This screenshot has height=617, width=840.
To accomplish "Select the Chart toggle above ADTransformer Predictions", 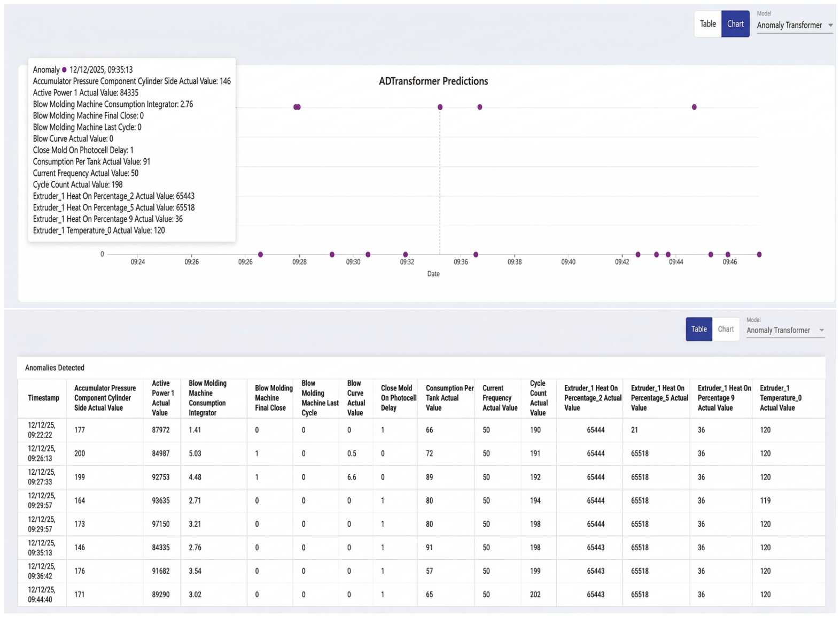I will click(x=735, y=24).
